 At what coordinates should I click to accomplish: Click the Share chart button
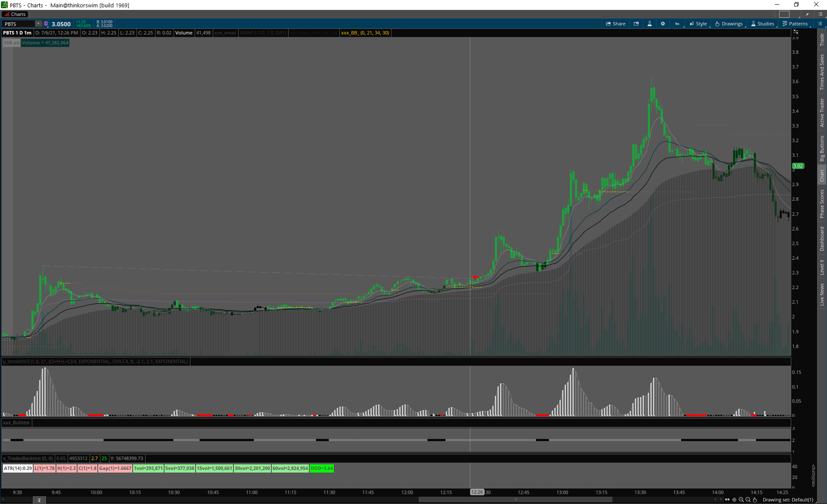(x=616, y=24)
